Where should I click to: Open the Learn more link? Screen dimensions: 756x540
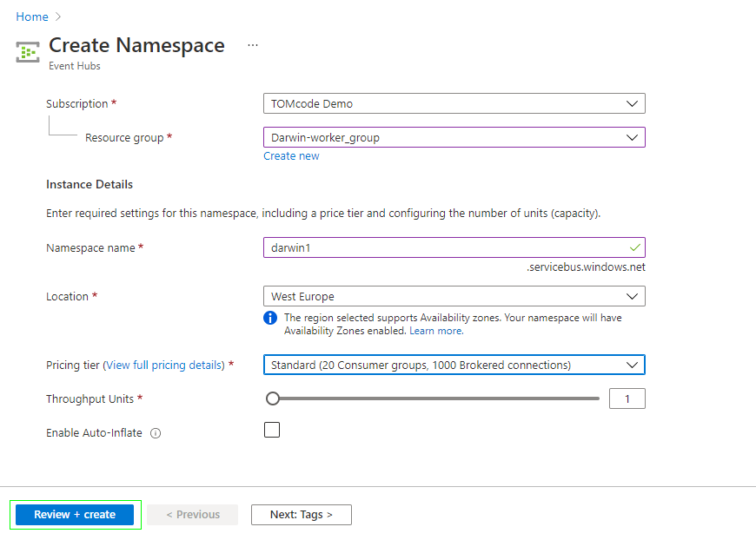coord(436,331)
